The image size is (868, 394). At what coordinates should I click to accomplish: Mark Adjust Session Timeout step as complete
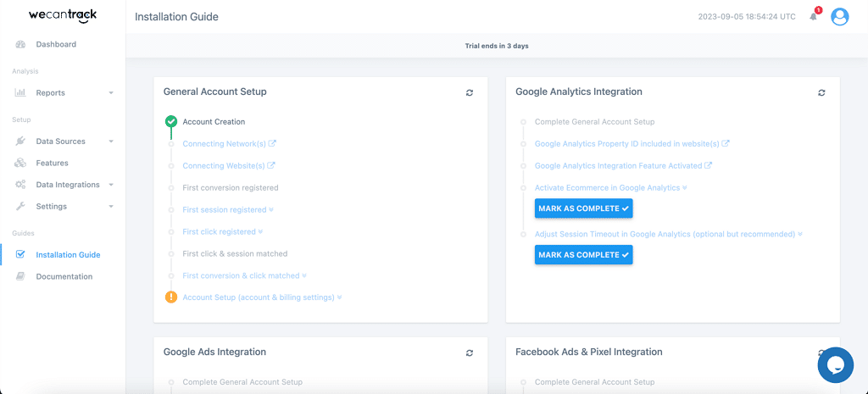(x=583, y=255)
